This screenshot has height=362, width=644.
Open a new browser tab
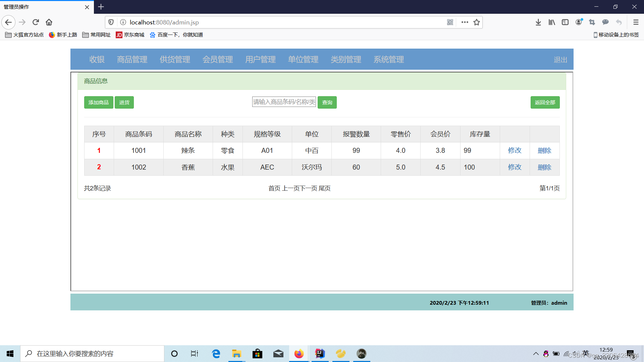(101, 7)
